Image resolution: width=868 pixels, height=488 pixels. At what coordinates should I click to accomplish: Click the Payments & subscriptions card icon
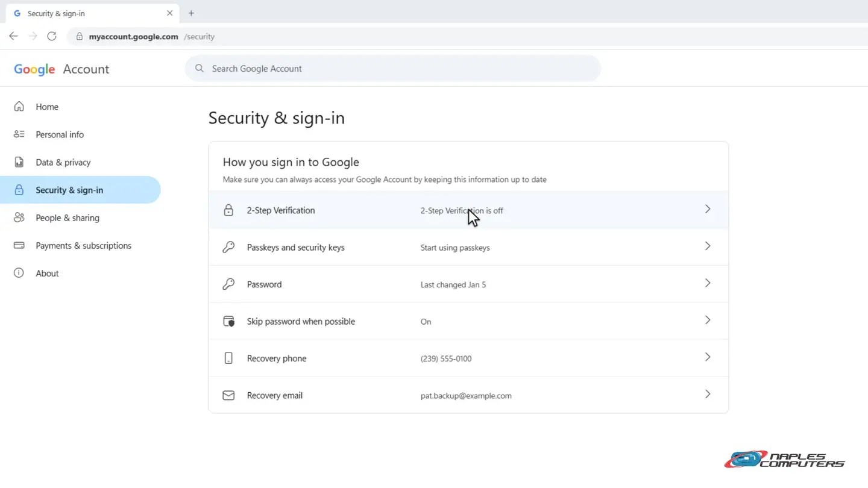coord(19,245)
